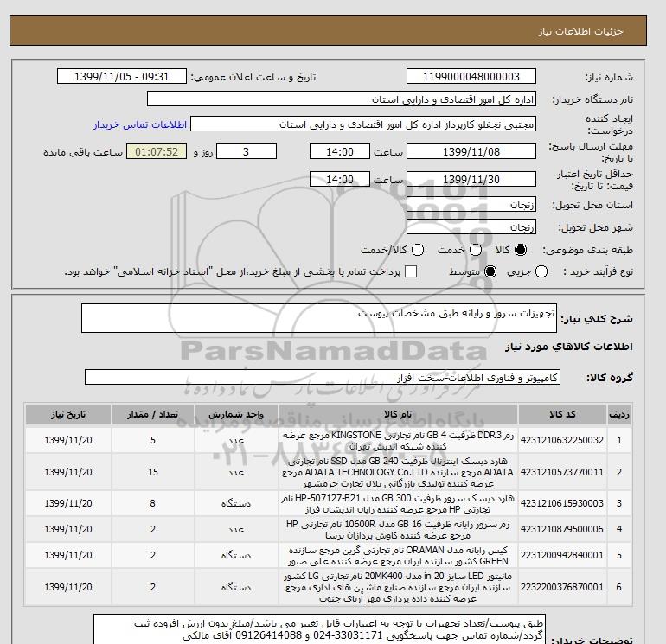666x644 pixels.
Task: Click the general need description text box
Action: (x=319, y=318)
